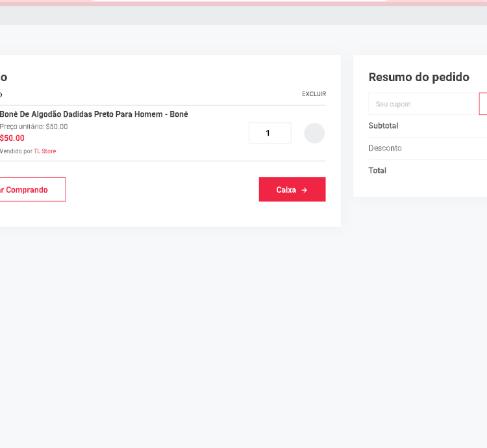Image resolution: width=487 pixels, height=448 pixels.
Task: Click the round remove-item button beside quantity
Action: [x=314, y=133]
